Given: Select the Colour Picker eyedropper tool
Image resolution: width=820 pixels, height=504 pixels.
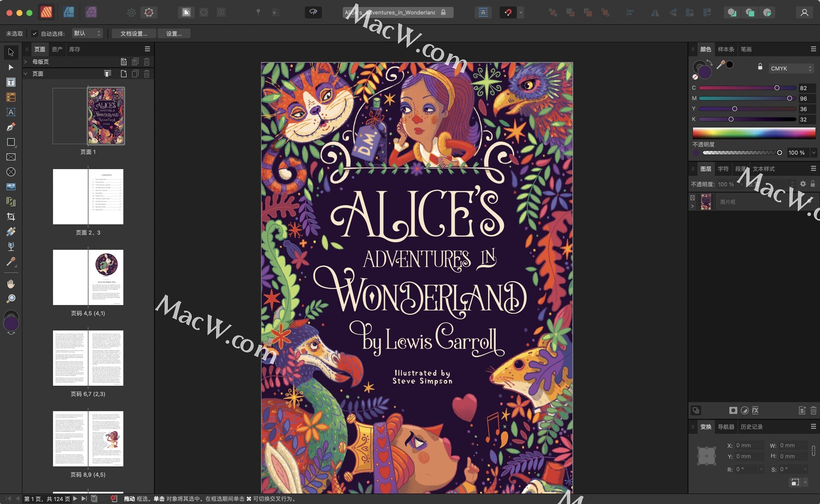Looking at the screenshot, I should click(x=11, y=261).
